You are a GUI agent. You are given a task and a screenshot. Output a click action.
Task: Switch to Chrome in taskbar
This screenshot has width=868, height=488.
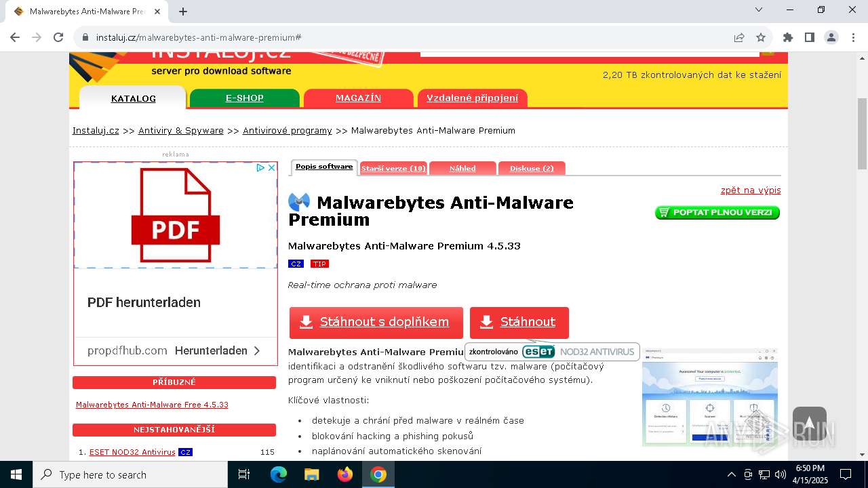point(378,474)
